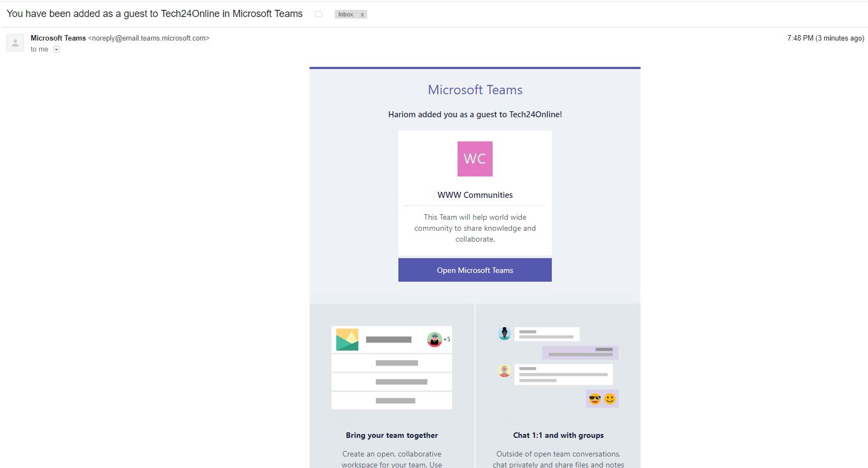Click 'Bring your team together' heading
This screenshot has height=468, width=868.
point(392,435)
